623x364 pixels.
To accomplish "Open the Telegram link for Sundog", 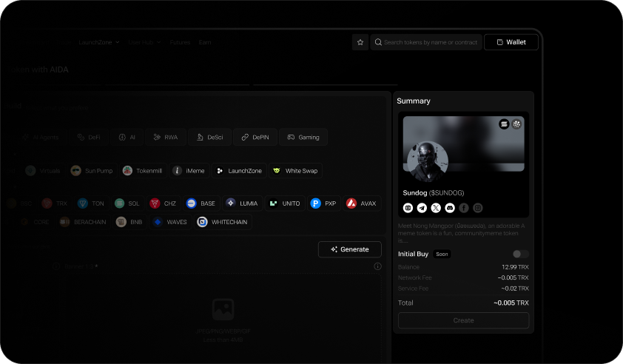I will (422, 208).
